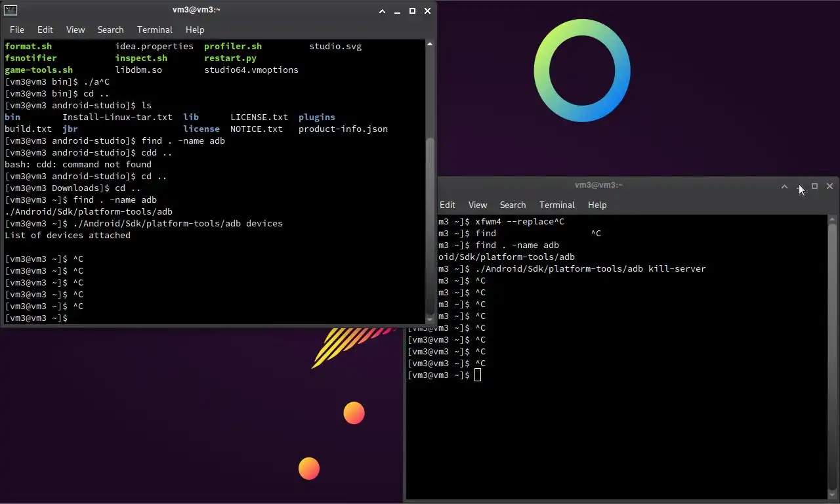Minimize the front terminal window

(398, 11)
